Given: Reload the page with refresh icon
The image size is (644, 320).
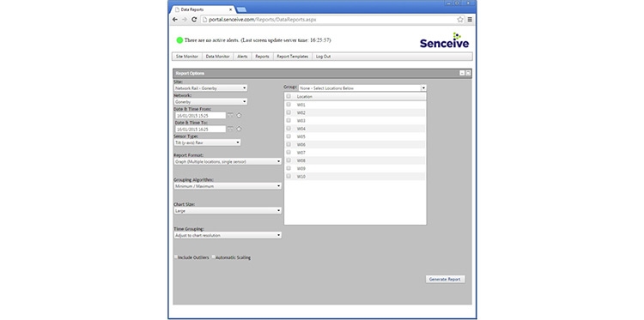Looking at the screenshot, I should (194, 19).
